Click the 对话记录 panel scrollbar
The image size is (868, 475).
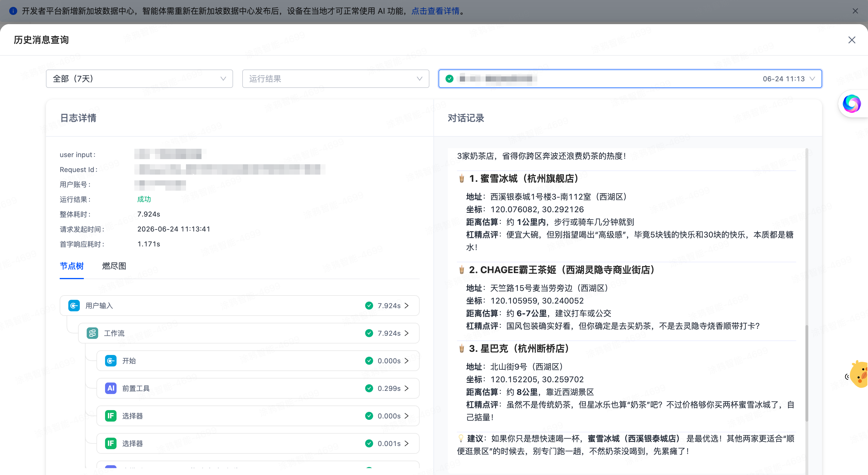pos(807,372)
